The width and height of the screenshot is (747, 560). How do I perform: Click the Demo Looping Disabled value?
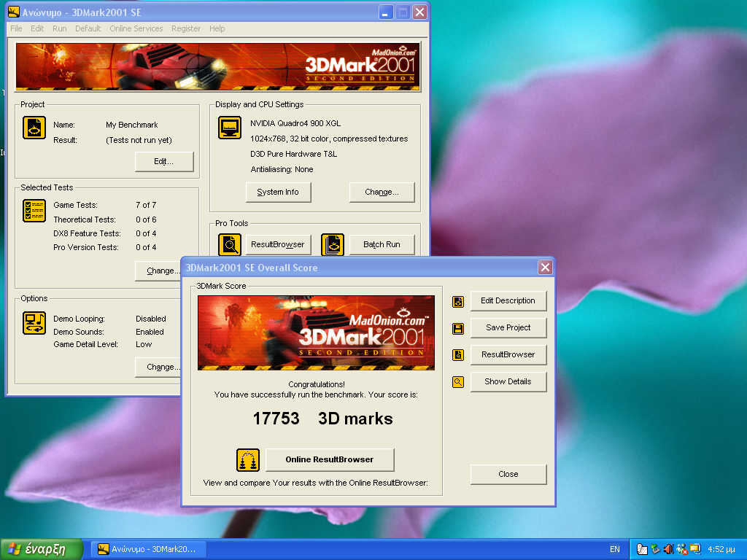click(150, 319)
